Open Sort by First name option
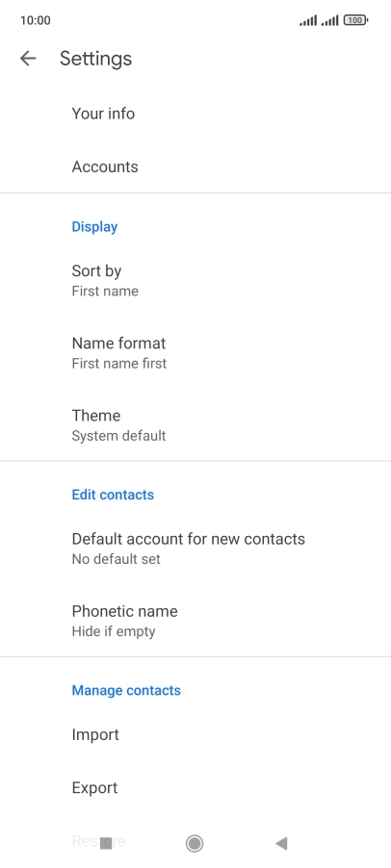The image size is (391, 868). click(195, 280)
